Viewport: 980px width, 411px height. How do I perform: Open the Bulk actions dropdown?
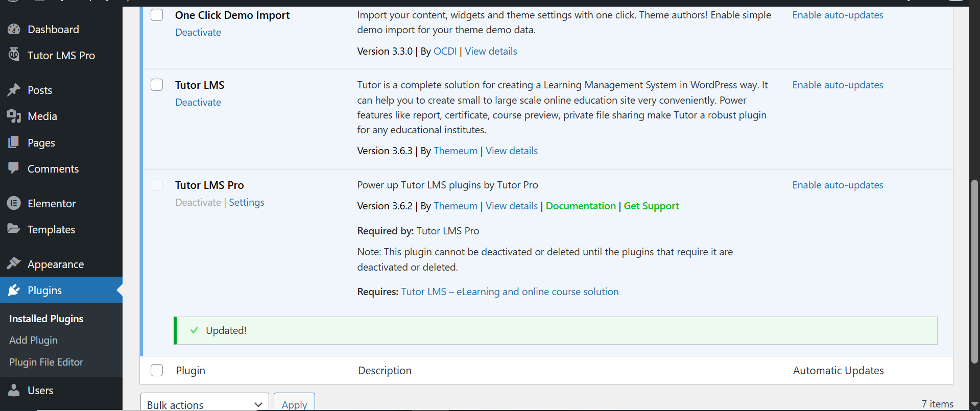(205, 403)
